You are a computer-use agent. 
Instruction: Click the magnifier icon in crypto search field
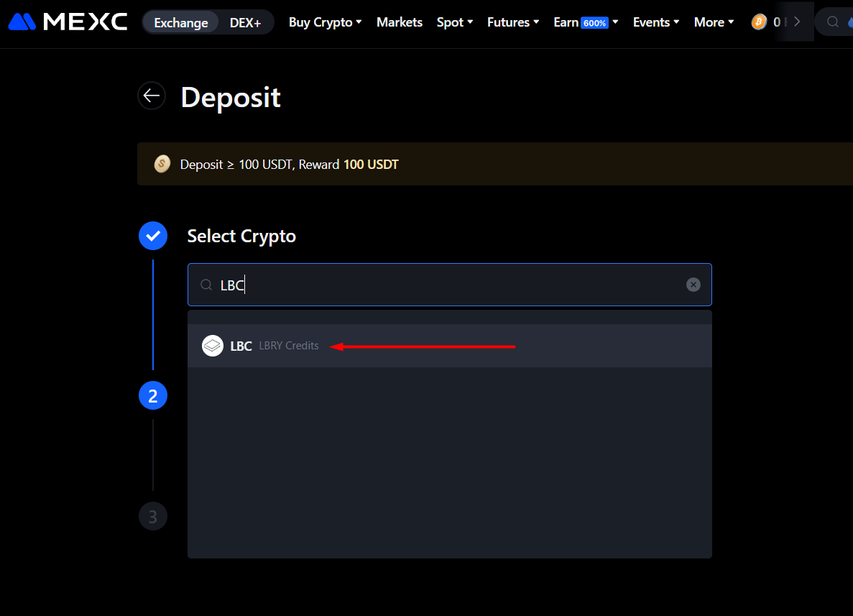(x=206, y=285)
